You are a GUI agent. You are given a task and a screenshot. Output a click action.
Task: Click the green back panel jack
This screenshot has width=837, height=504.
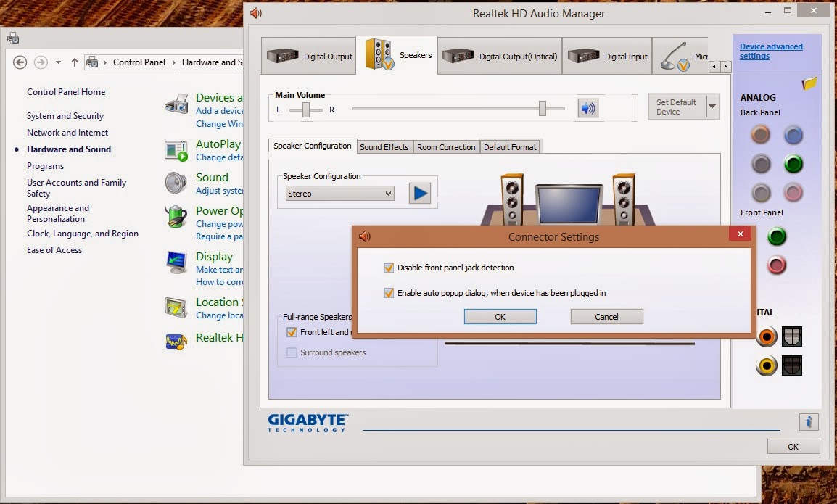[793, 164]
